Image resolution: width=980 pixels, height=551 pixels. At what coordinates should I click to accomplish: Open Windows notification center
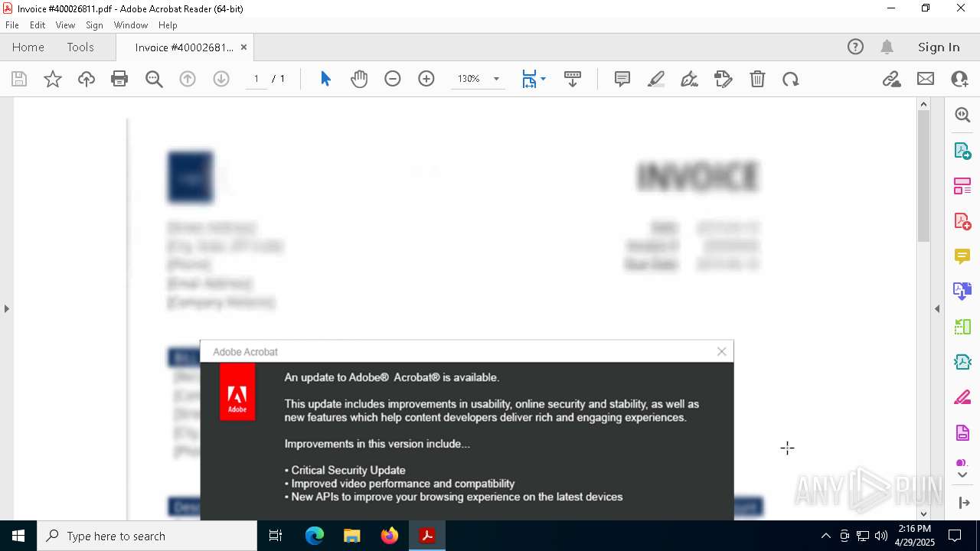[955, 536]
